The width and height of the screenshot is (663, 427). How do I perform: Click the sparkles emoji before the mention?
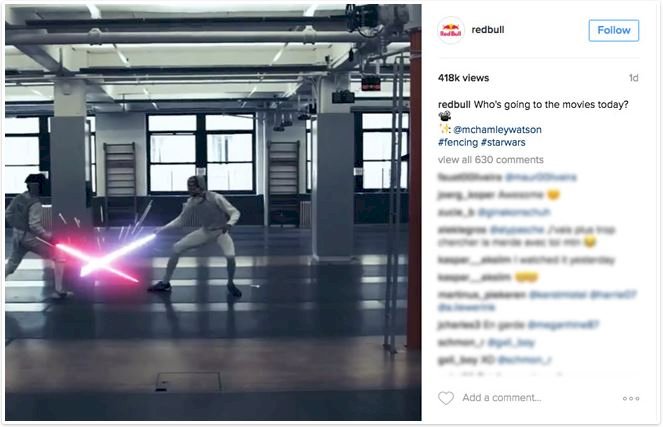pos(444,129)
